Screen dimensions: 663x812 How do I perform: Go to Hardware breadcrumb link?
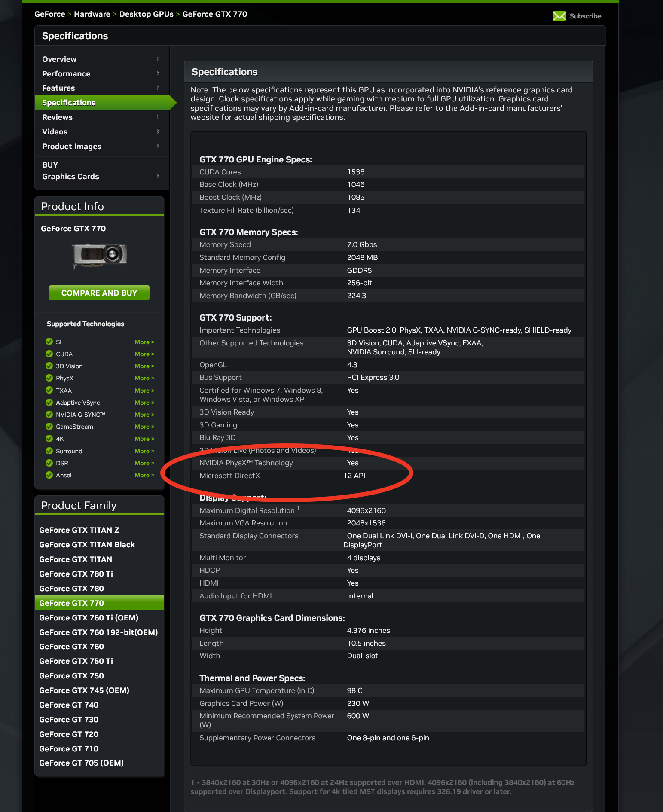(92, 14)
